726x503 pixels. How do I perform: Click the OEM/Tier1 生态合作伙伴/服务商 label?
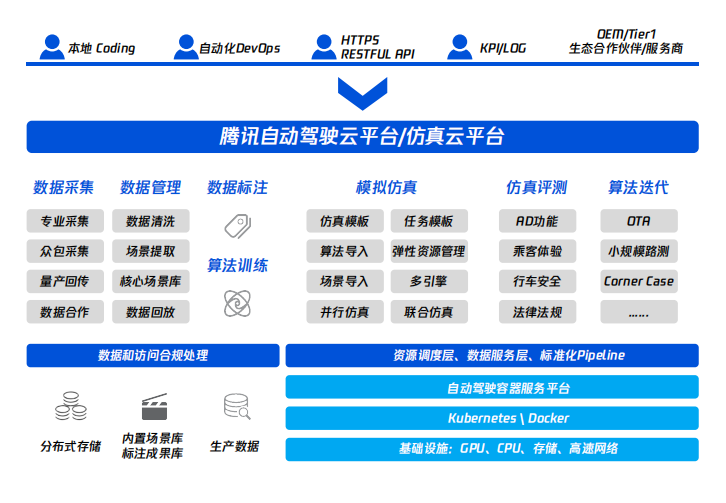[626, 41]
